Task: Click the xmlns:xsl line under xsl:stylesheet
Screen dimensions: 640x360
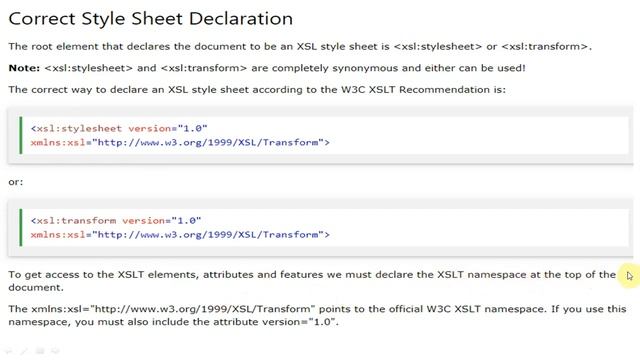Action: click(180, 142)
